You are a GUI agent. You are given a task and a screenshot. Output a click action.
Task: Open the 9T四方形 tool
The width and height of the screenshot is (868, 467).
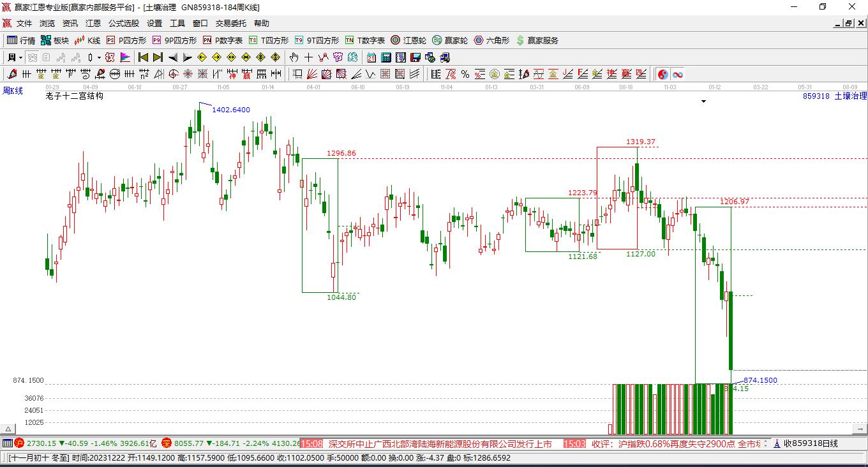click(317, 40)
